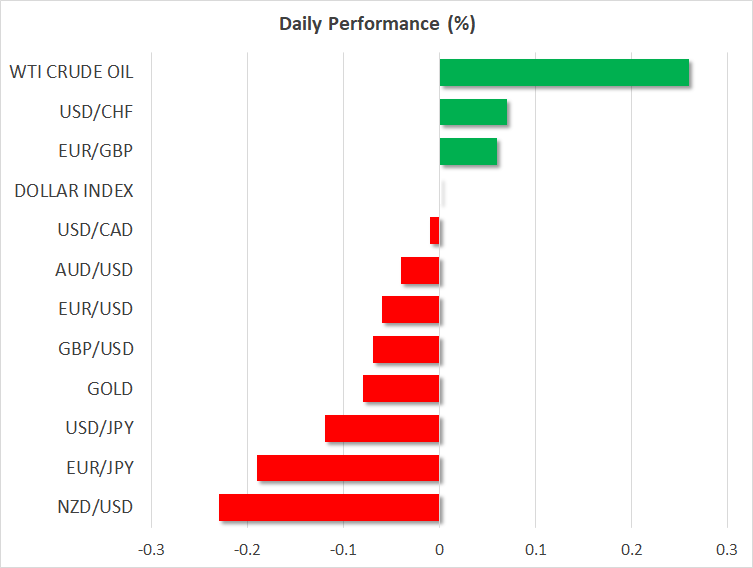
Task: Click the -0.3 x-axis tick label
Action: (151, 549)
